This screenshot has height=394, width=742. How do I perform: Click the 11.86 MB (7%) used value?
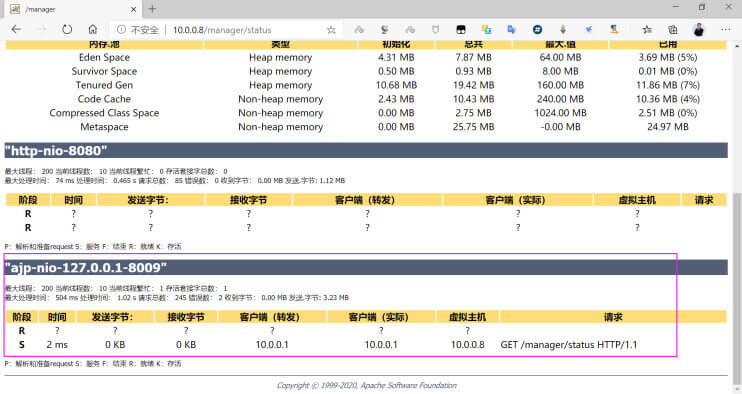(x=668, y=85)
